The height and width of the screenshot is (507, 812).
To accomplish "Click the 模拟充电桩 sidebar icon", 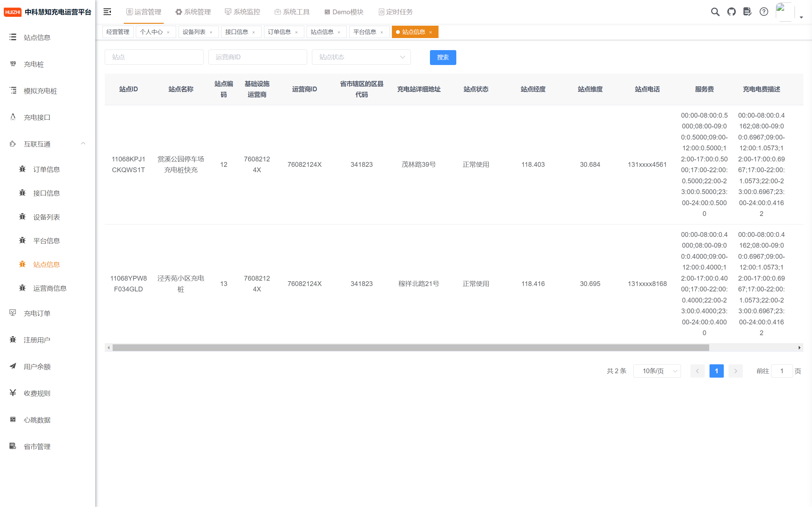I will coord(13,90).
